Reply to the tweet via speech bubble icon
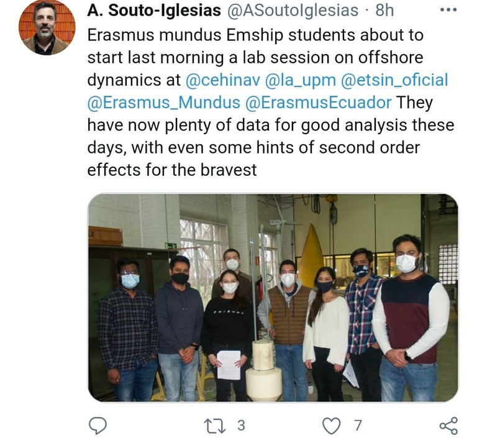 point(98,426)
